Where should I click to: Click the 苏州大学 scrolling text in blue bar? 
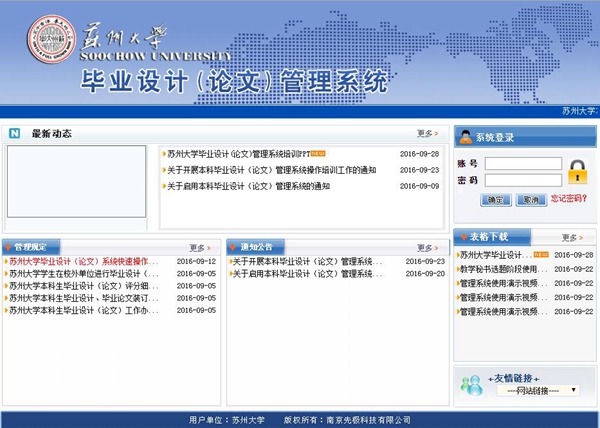coord(580,111)
